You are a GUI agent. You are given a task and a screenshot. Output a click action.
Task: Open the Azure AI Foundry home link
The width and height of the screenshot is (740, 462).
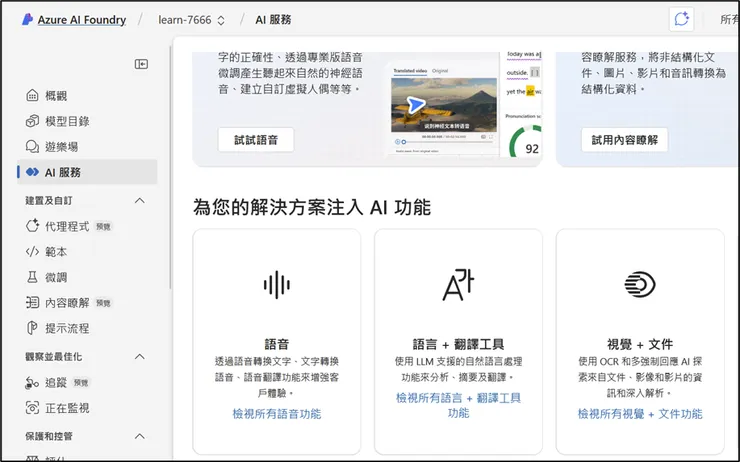click(x=82, y=20)
